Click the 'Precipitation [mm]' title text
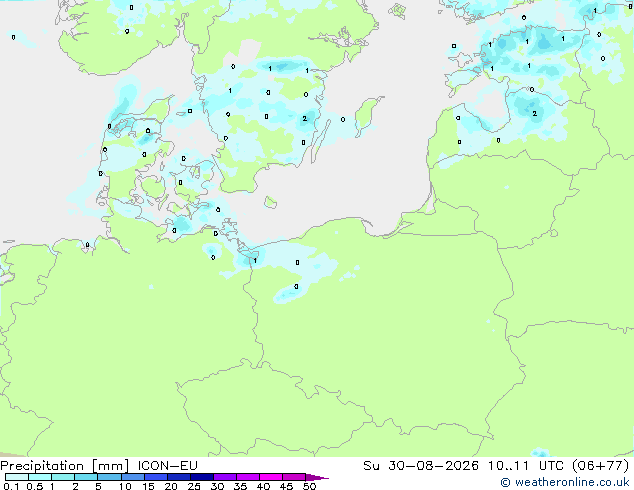This screenshot has width=634, height=490. tap(65, 466)
